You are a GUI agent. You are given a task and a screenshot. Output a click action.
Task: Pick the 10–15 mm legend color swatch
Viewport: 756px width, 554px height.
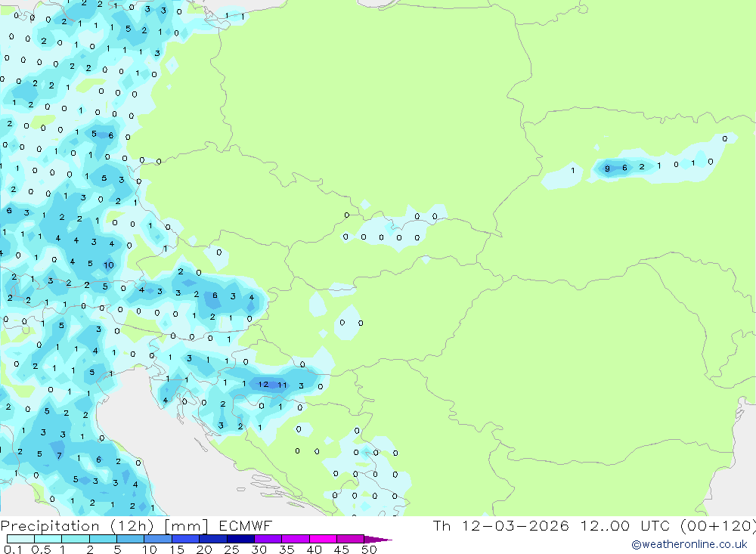(x=158, y=539)
